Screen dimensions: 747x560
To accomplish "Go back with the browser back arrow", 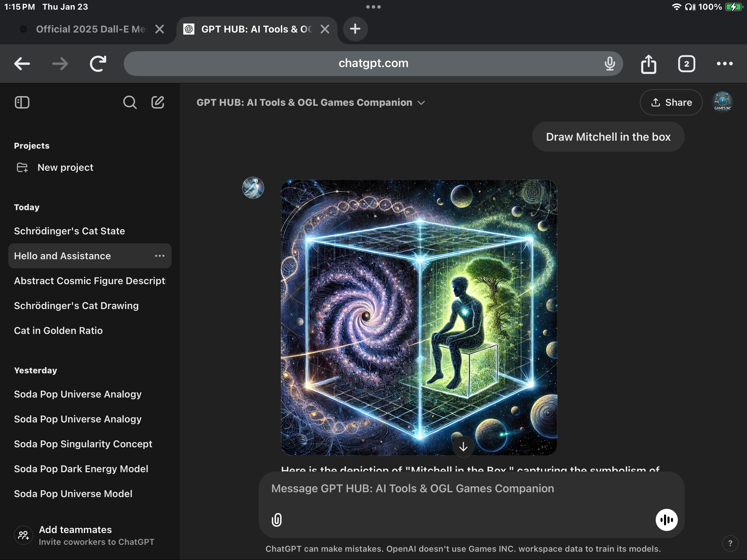I will [22, 64].
